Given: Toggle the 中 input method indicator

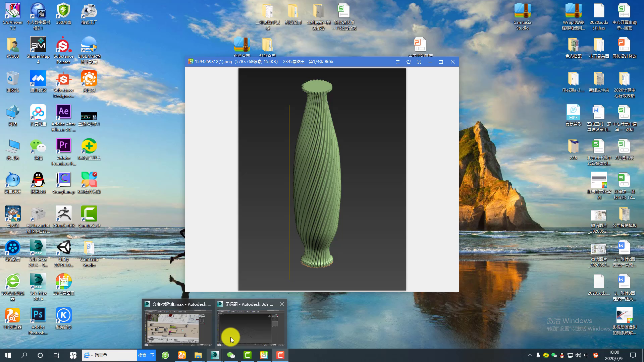Looking at the screenshot, I should pos(586,355).
